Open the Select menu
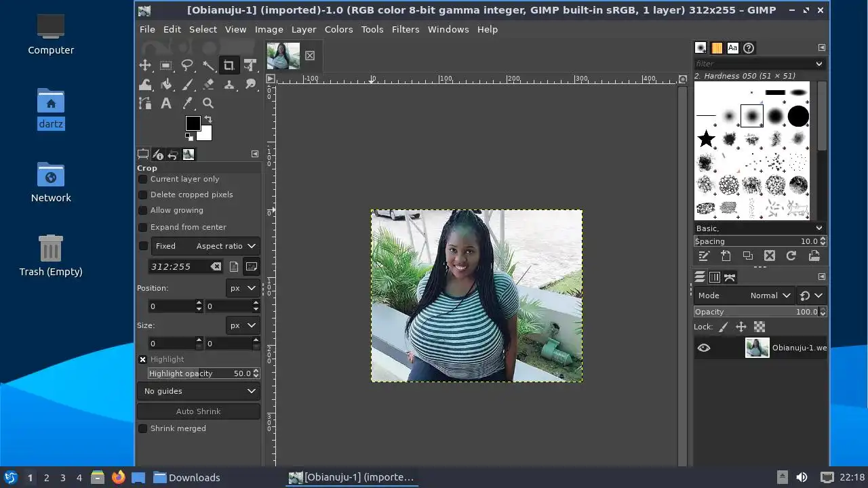 (203, 29)
